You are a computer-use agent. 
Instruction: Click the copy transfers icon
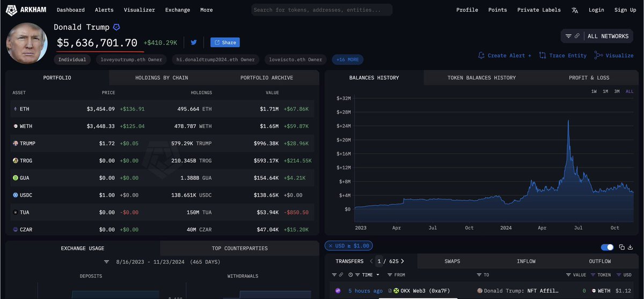coord(622,247)
